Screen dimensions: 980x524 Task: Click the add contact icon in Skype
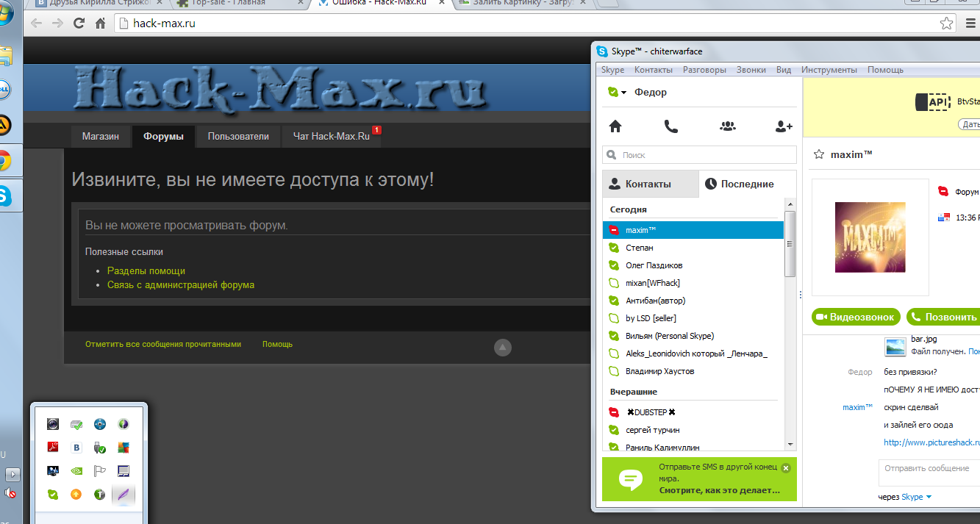click(x=784, y=126)
